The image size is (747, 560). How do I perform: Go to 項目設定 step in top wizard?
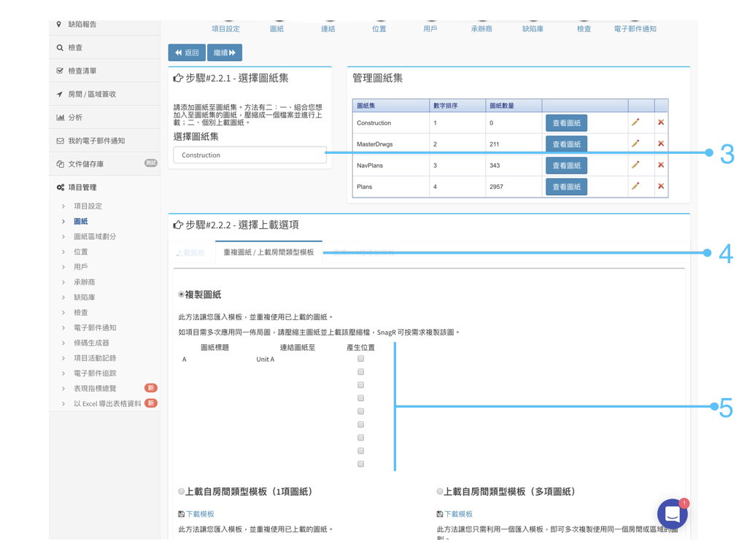pyautogui.click(x=226, y=29)
